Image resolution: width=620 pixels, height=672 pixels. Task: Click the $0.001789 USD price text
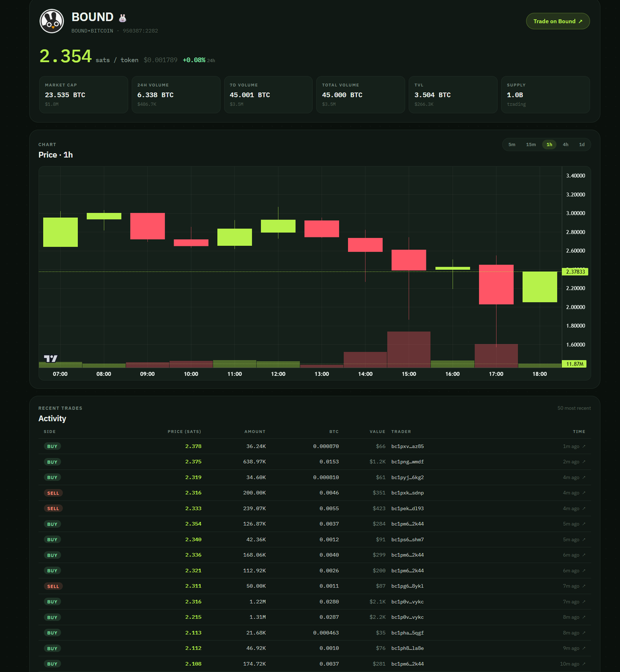(x=161, y=60)
